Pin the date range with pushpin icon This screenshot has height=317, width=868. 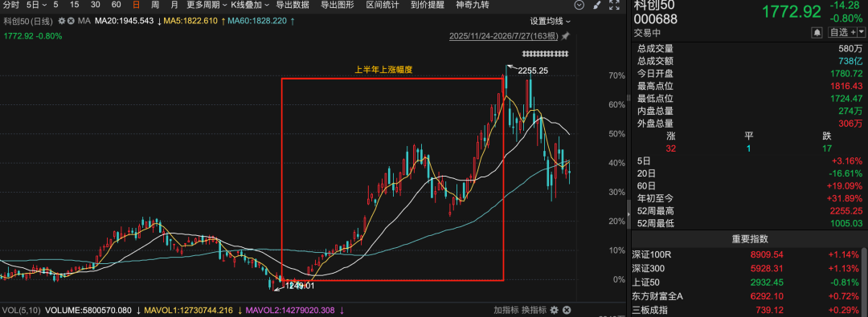565,36
